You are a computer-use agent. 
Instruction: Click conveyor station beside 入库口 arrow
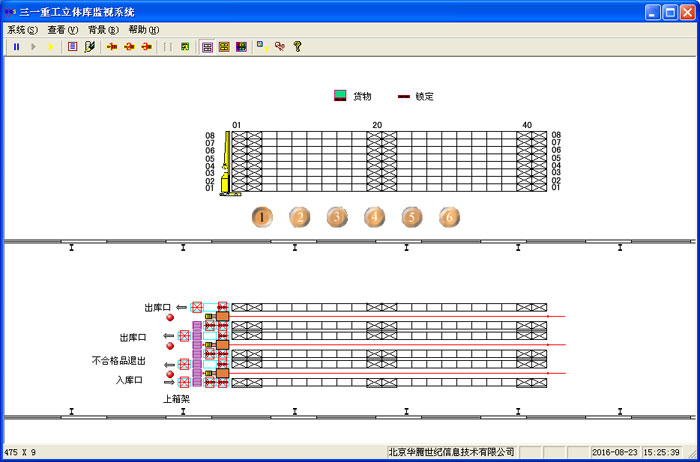(x=183, y=383)
